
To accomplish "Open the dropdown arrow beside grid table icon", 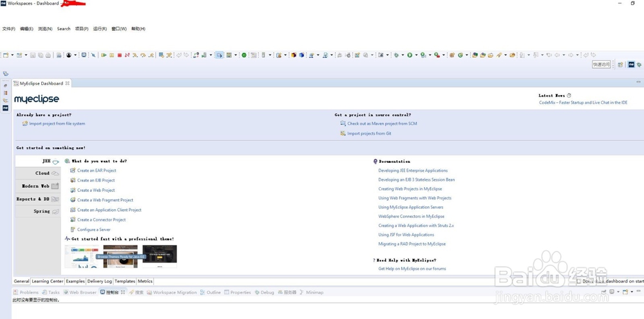I will click(x=236, y=55).
